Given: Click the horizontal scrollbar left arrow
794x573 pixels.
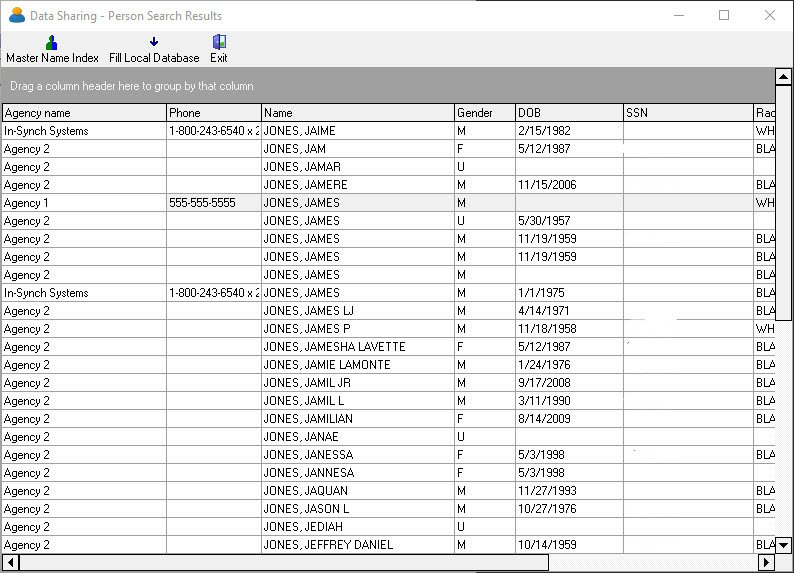Looking at the screenshot, I should tap(10, 563).
